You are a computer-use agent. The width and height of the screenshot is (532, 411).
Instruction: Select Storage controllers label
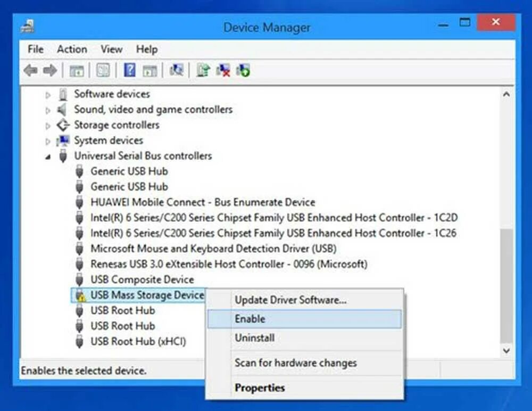(117, 125)
